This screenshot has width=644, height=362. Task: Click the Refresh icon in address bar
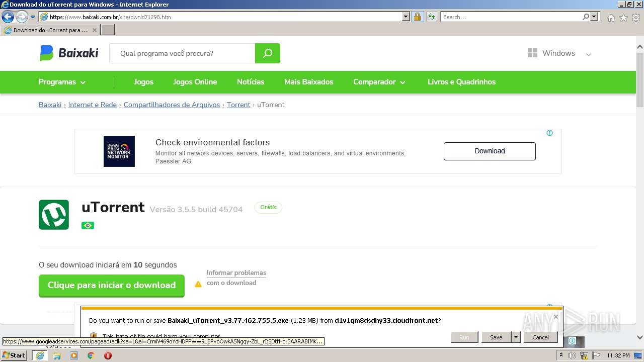(x=431, y=17)
